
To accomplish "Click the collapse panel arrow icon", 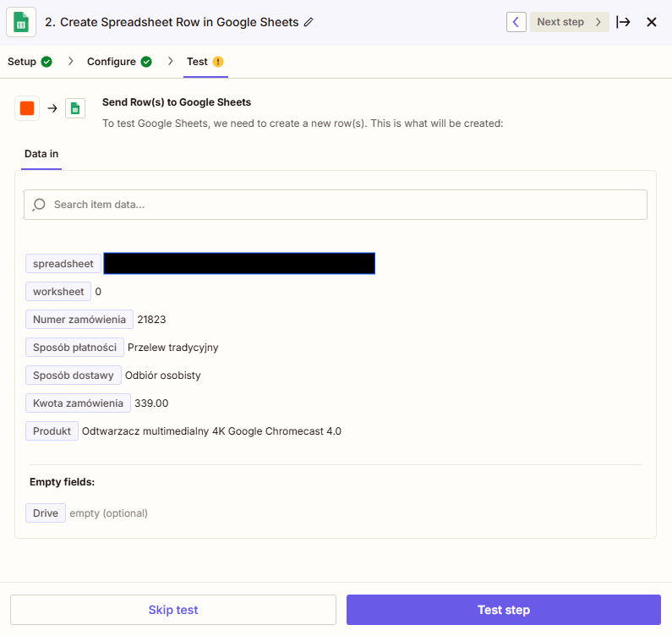I will coord(624,22).
